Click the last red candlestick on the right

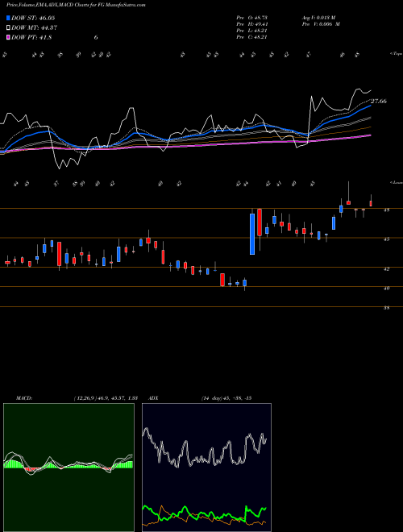coord(371,203)
